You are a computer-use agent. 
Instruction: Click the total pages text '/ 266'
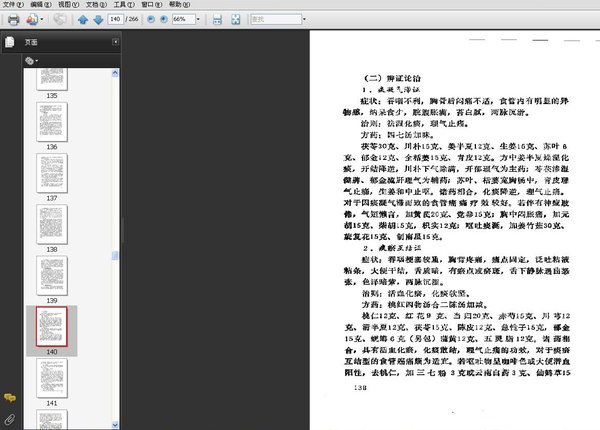pos(132,19)
